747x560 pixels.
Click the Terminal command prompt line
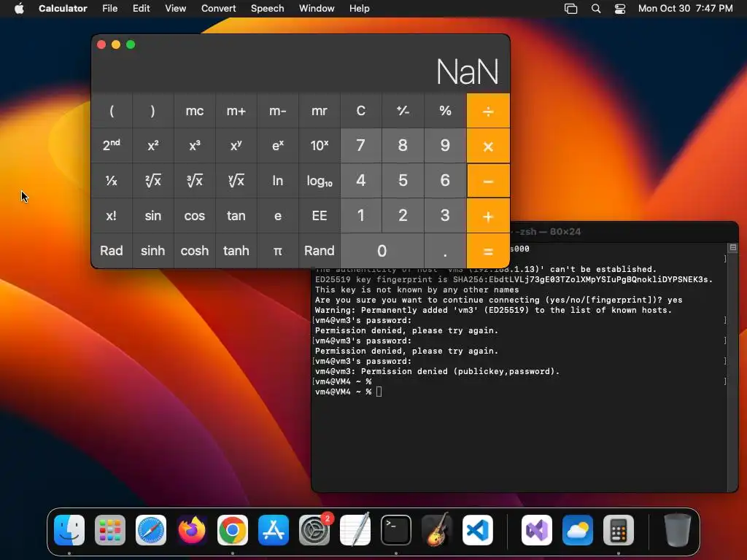point(348,392)
